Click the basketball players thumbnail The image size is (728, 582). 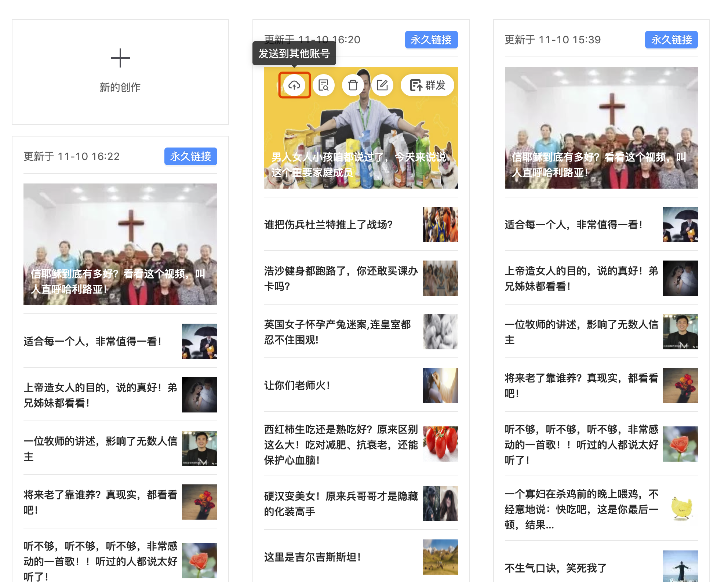(x=440, y=225)
